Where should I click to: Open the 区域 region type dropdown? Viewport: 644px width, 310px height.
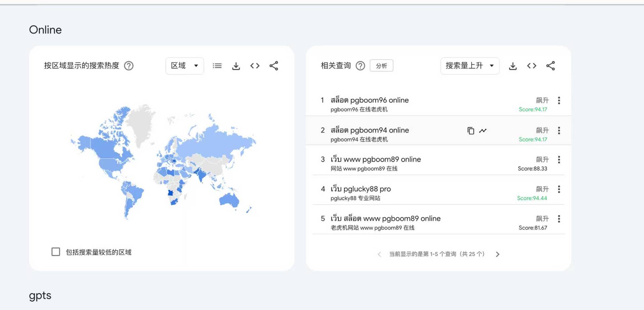pos(184,66)
